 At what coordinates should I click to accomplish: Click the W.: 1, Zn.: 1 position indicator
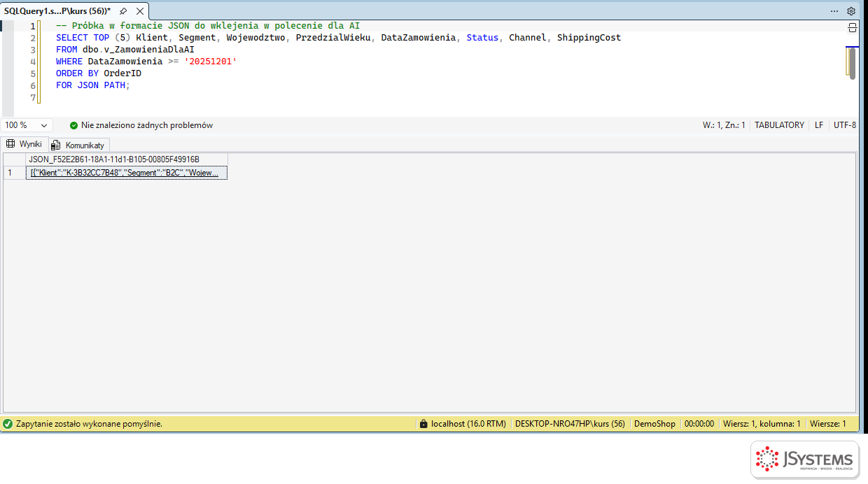724,125
